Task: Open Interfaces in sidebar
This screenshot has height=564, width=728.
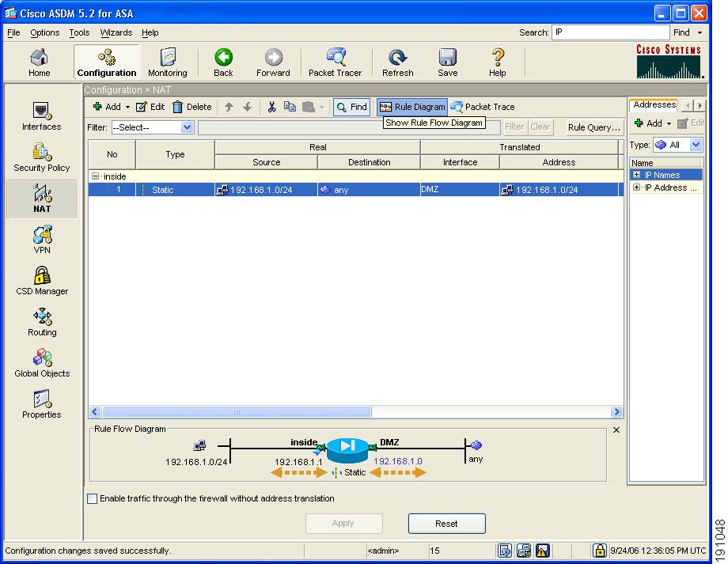Action: pos(42,116)
